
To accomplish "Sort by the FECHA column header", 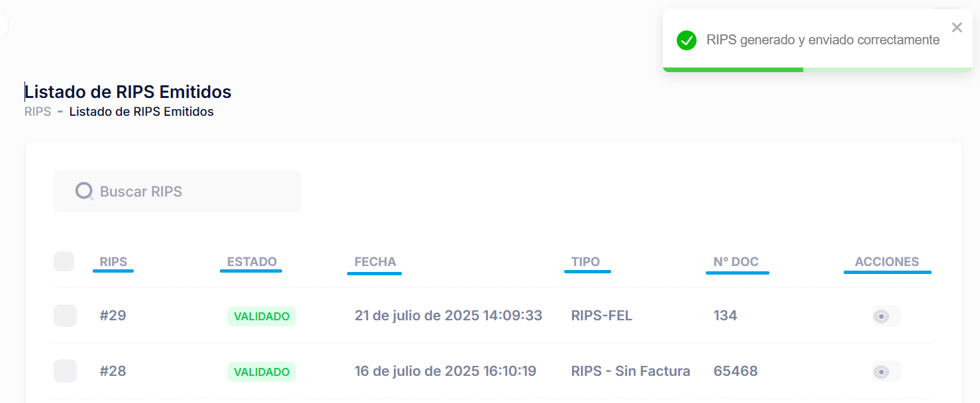I will (x=375, y=261).
